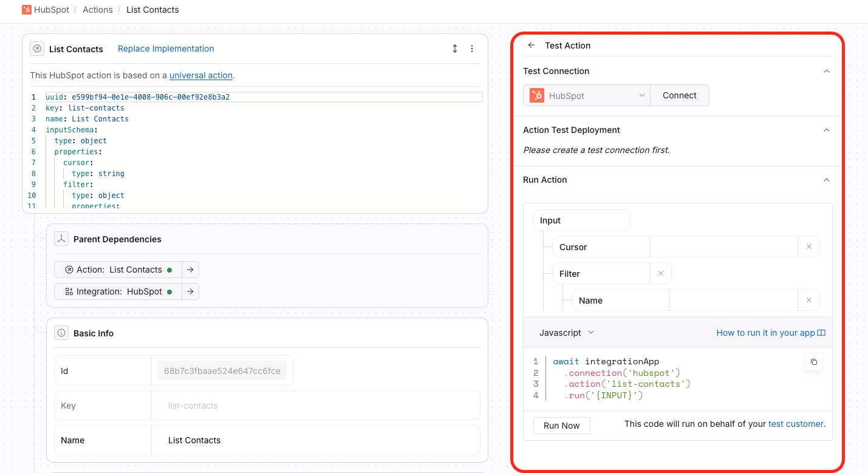Screen dimensions: 868x473
Task: Click the Filter label in input tree
Action: pyautogui.click(x=601, y=274)
